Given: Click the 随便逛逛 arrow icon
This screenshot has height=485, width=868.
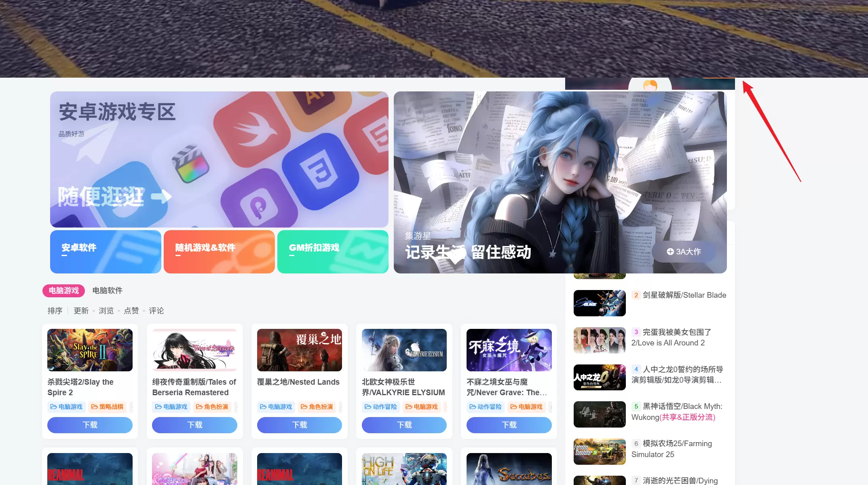Looking at the screenshot, I should pyautogui.click(x=161, y=197).
